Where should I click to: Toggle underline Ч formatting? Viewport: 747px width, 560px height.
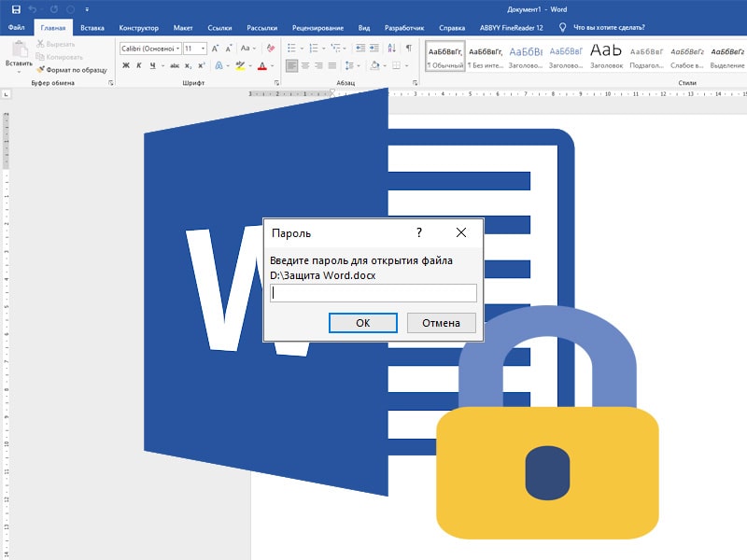tap(152, 65)
